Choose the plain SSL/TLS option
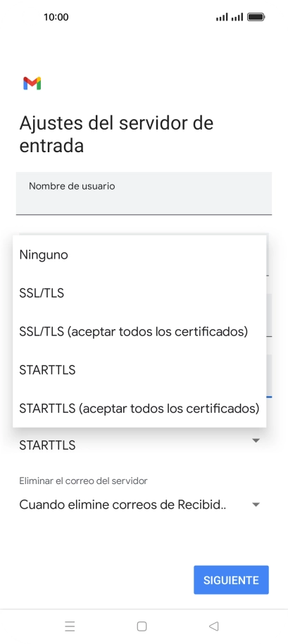 (x=139, y=293)
